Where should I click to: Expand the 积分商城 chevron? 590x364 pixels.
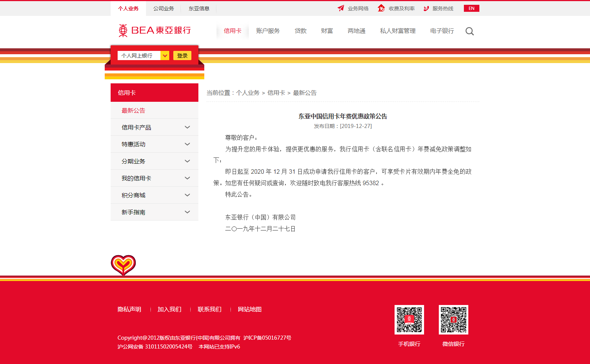[x=187, y=195]
